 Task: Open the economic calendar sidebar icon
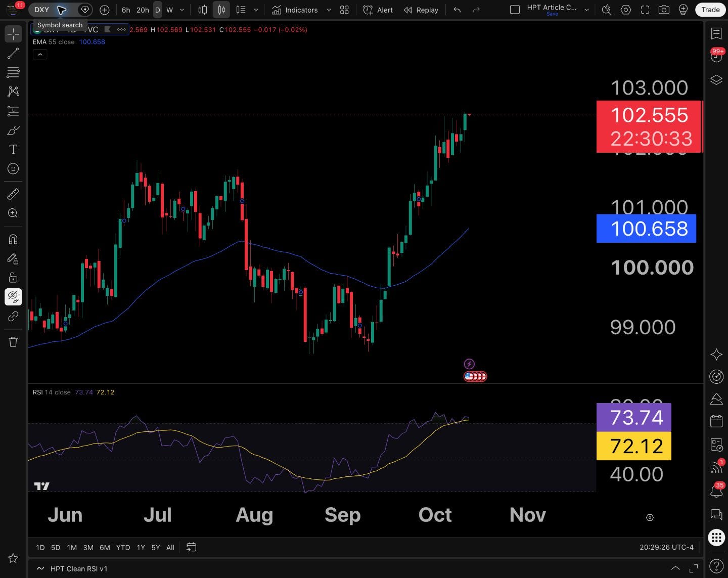[x=716, y=421]
